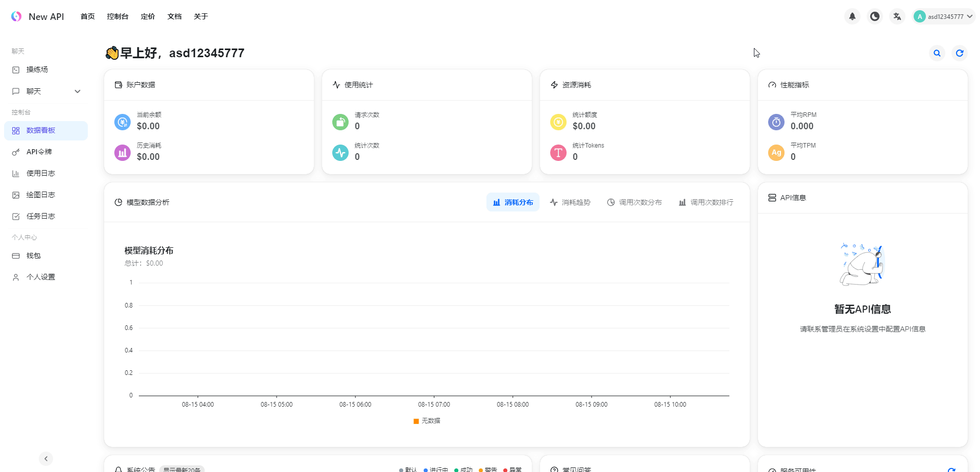Open the language switcher icon
Screen dimensions: 980x472
(897, 16)
